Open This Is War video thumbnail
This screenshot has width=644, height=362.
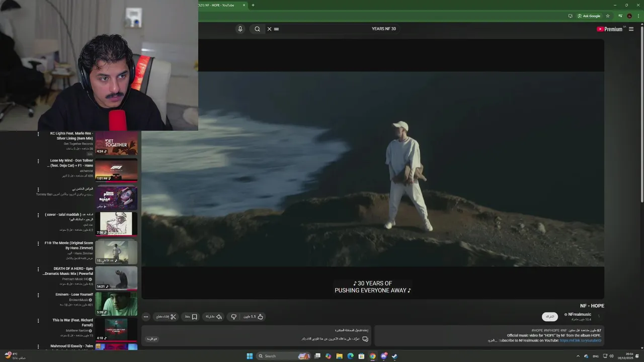point(116,329)
